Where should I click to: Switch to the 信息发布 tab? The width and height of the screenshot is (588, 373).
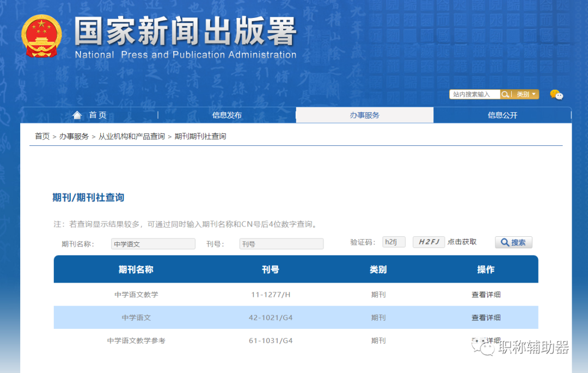(227, 115)
